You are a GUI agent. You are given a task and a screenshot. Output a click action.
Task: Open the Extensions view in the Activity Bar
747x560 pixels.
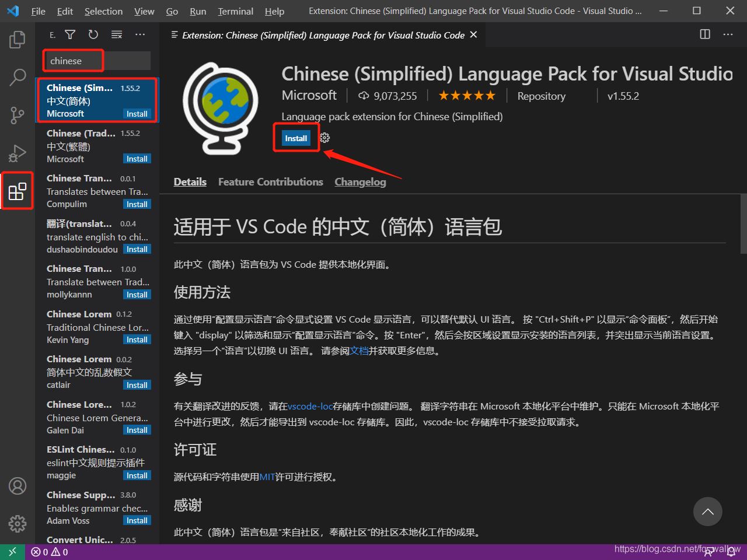17,191
